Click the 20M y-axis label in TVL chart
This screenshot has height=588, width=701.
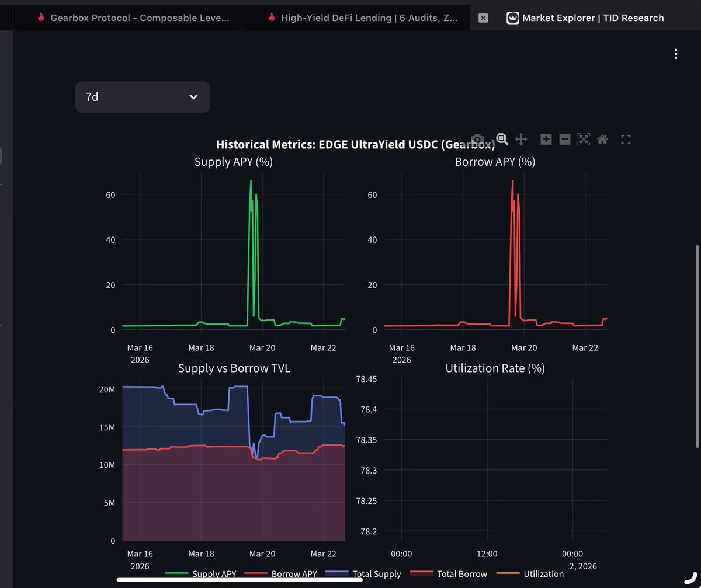click(x=107, y=389)
